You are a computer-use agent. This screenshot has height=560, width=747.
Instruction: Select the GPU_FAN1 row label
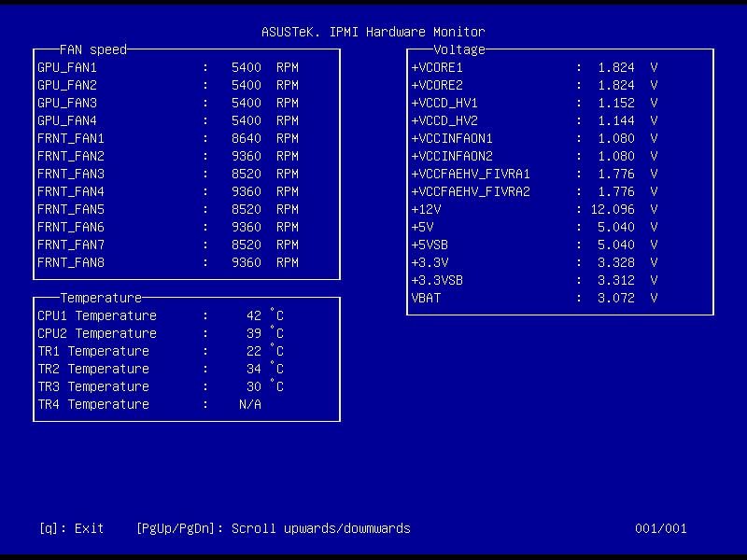point(67,67)
